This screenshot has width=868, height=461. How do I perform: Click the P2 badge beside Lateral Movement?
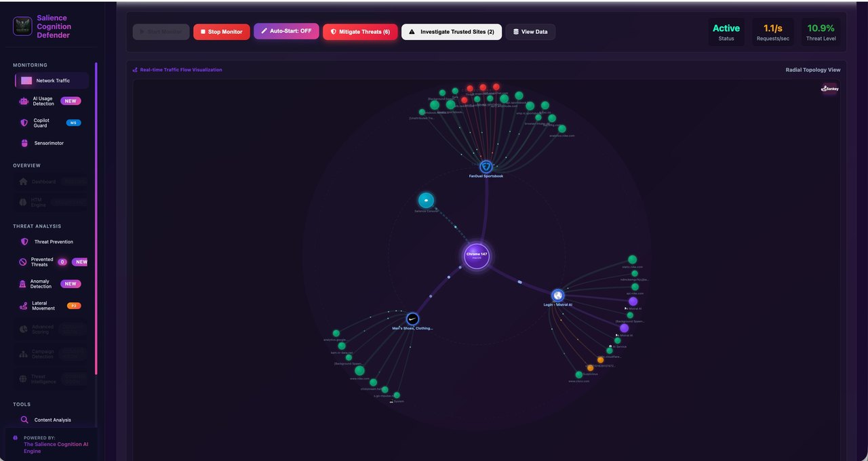coord(74,306)
